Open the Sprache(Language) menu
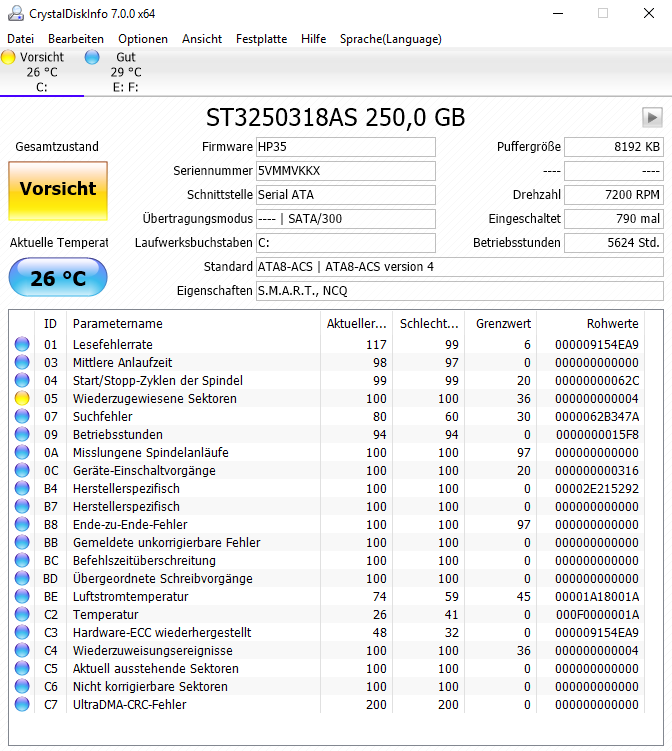The width and height of the screenshot is (672, 751). coord(390,39)
